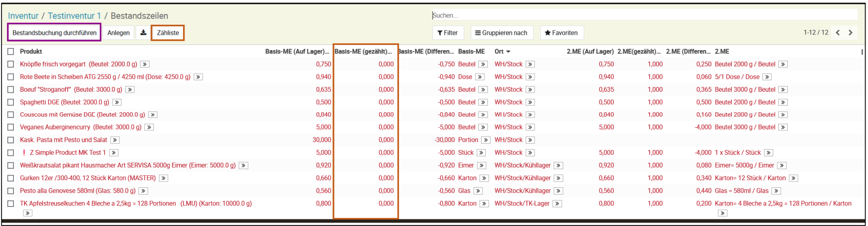Click the Bestandsbuchung durchführen button

[x=54, y=32]
